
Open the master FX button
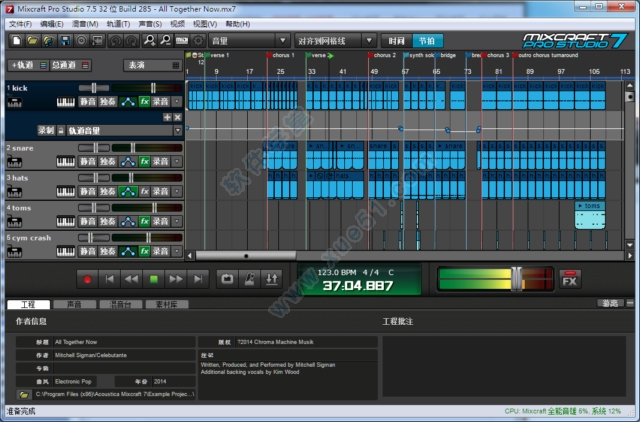pyautogui.click(x=570, y=279)
